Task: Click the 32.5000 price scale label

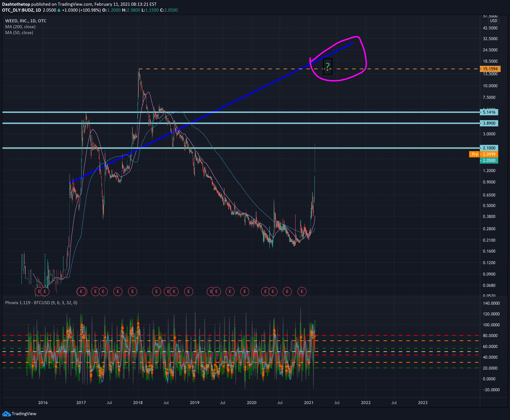Action: (x=490, y=39)
